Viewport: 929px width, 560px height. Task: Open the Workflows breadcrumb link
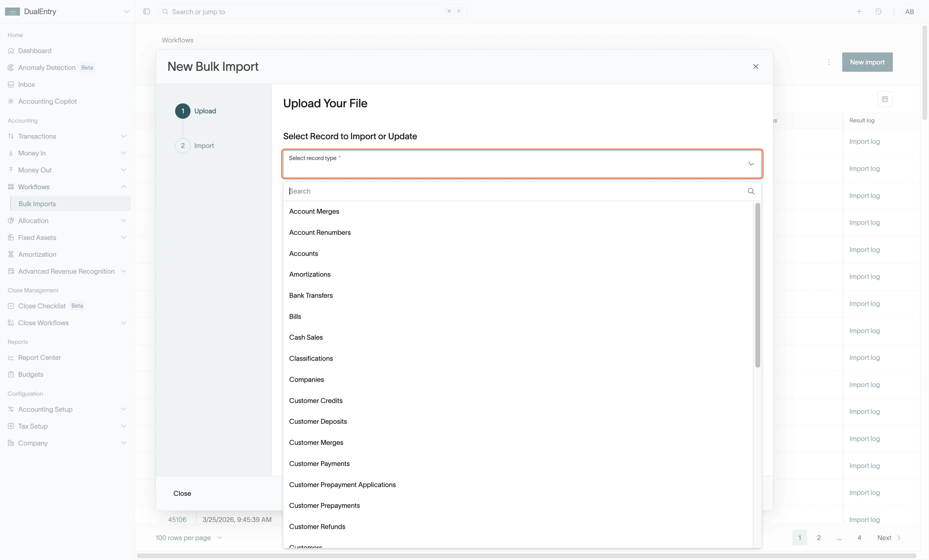pos(178,40)
